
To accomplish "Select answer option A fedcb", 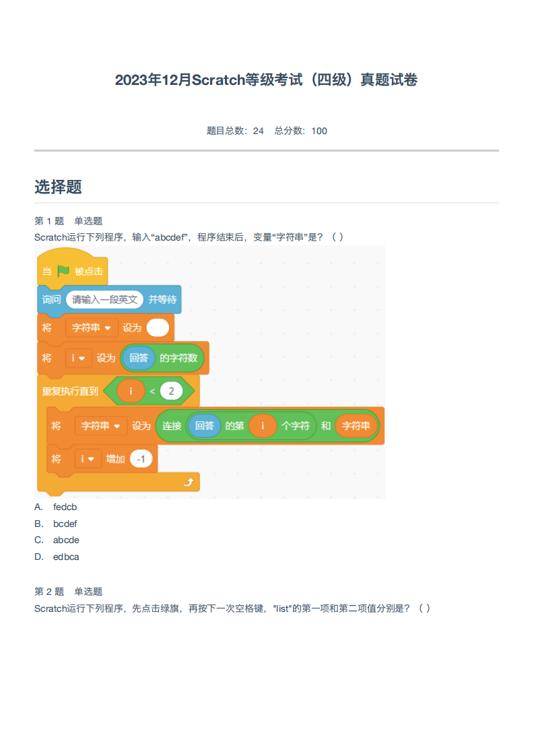I will (x=56, y=507).
